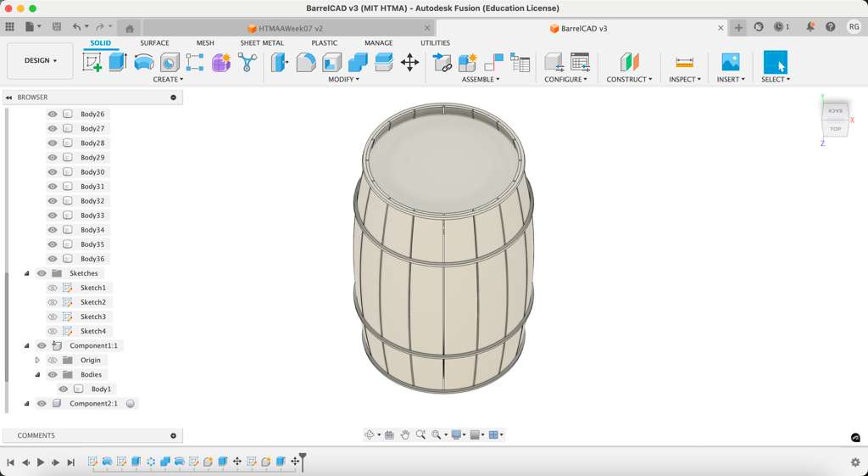Open the data panel grid icon
Screen dimensions: 868x476
(x=9, y=26)
